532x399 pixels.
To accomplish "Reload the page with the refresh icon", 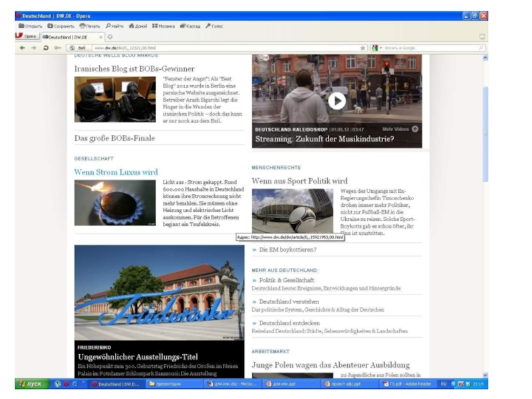I will pos(46,48).
